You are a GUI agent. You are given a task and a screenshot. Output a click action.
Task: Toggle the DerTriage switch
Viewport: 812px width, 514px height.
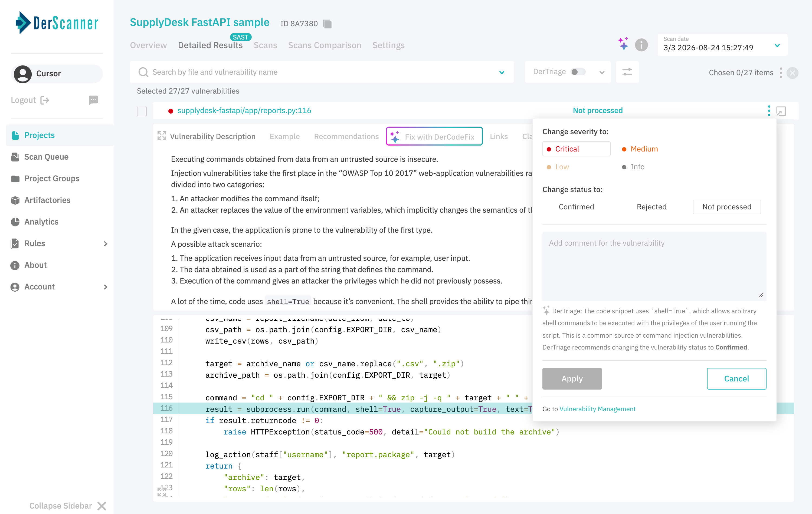pyautogui.click(x=578, y=72)
